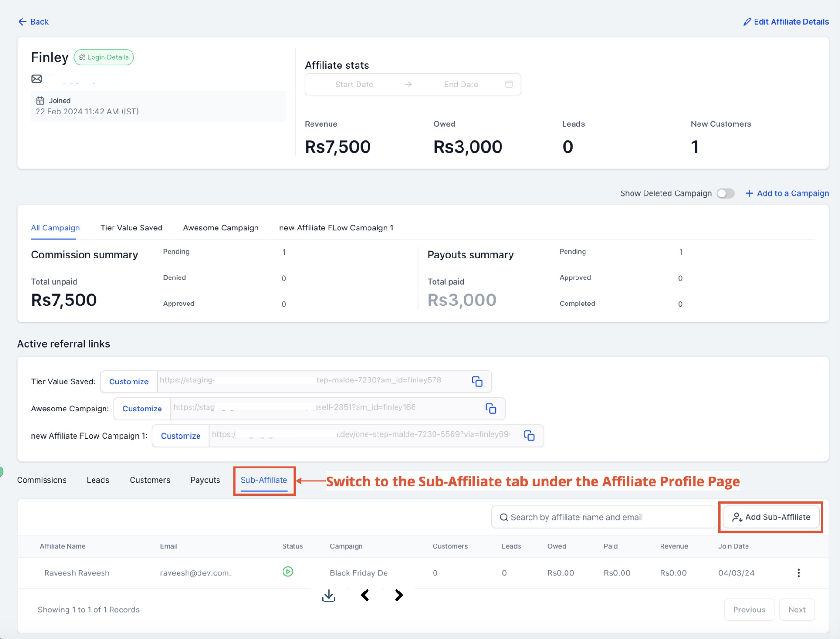Open Edit Affiliate Details
The width and height of the screenshot is (840, 639).
[786, 22]
